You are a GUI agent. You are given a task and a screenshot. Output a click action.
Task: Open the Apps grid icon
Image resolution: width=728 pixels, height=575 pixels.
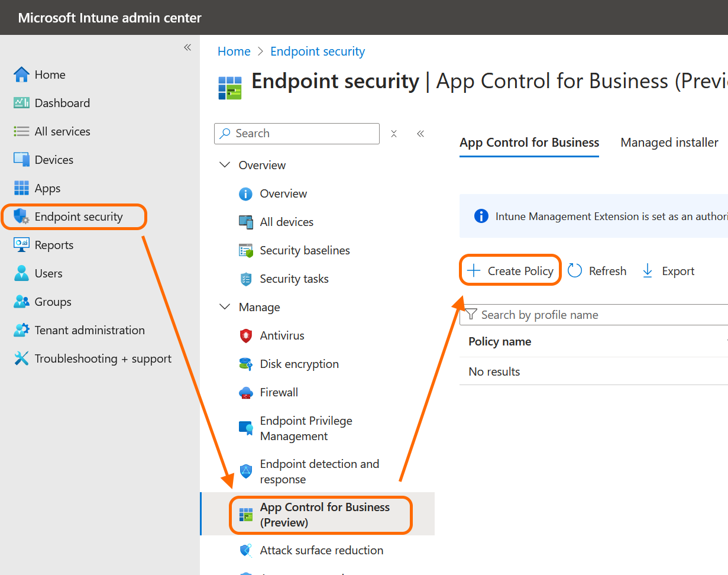21,188
